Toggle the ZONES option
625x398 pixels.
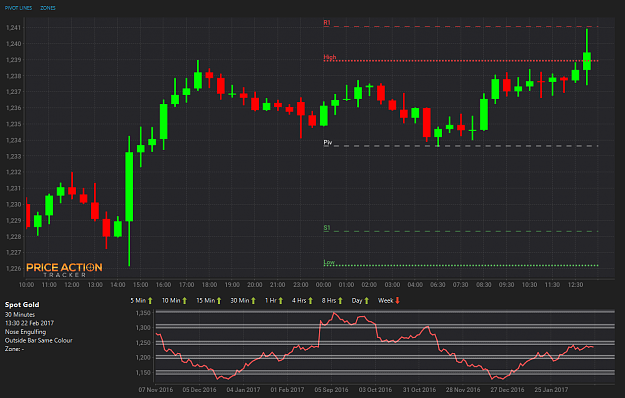(48, 8)
